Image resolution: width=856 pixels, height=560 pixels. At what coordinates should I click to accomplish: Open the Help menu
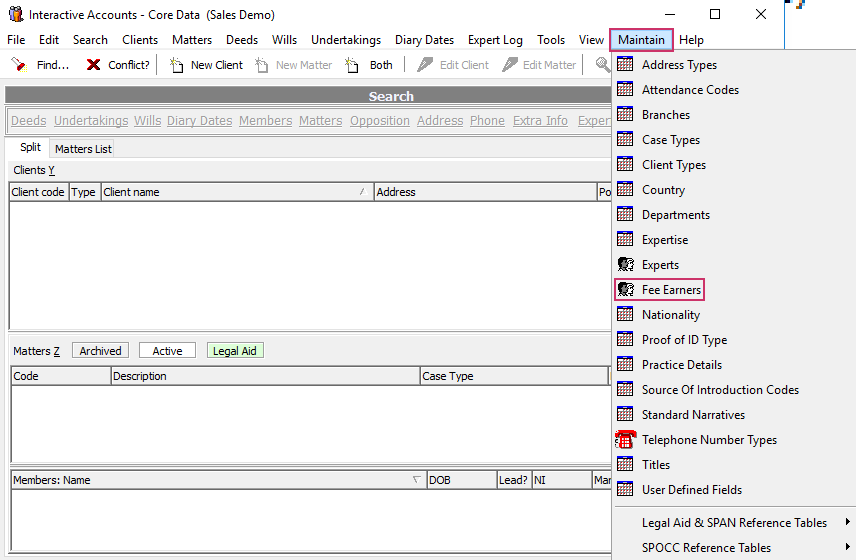click(691, 40)
